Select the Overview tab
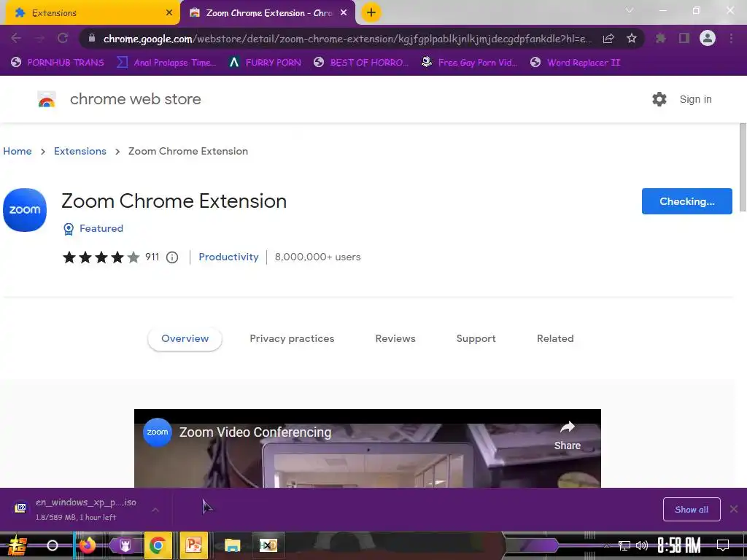 pyautogui.click(x=185, y=338)
